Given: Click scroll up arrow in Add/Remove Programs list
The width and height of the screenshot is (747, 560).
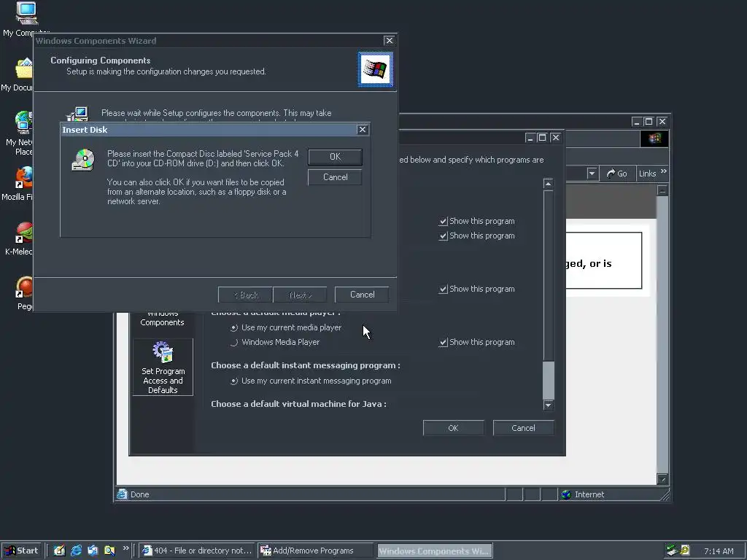Looking at the screenshot, I should [549, 184].
